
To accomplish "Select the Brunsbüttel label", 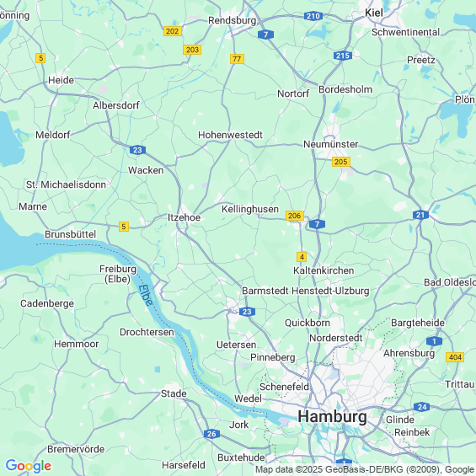I will click(x=71, y=234).
